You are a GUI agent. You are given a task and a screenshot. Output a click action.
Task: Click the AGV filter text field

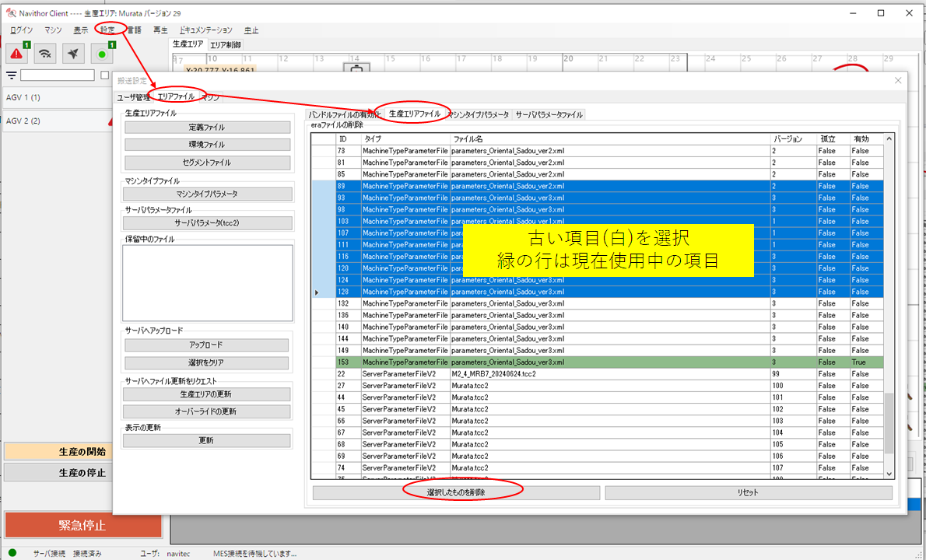tap(58, 75)
